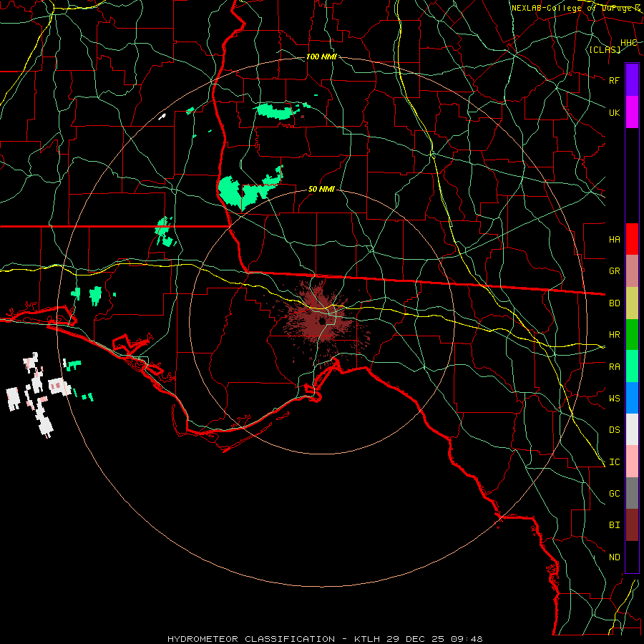Select the GR legend color block
The image size is (644, 644).
(x=632, y=271)
